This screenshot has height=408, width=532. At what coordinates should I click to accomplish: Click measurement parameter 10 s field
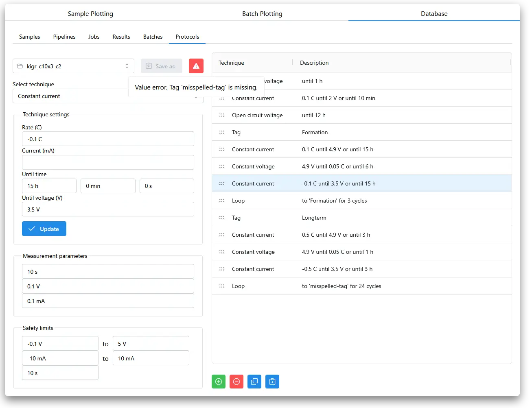(x=108, y=271)
